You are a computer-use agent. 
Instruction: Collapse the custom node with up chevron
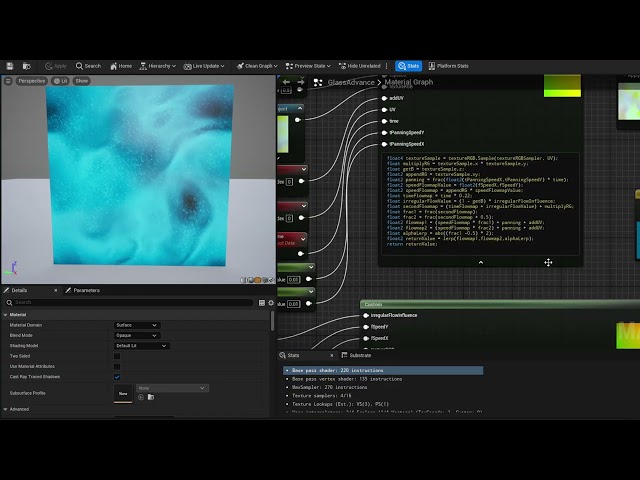(481, 262)
